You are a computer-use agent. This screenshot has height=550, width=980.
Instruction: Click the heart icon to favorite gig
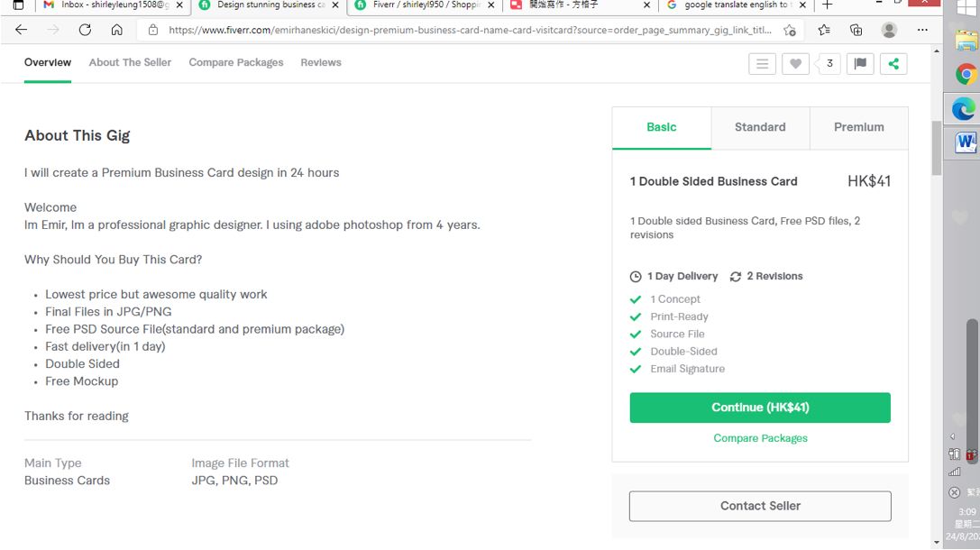[795, 64]
